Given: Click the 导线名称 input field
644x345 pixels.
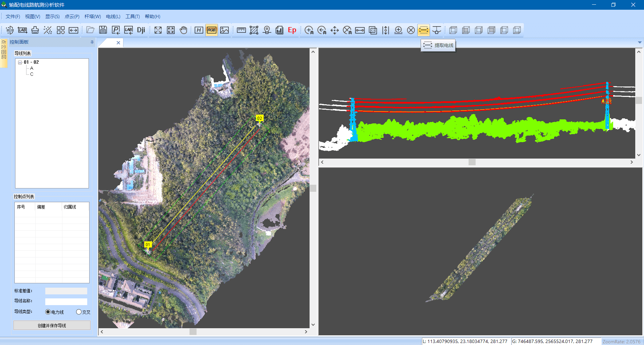Looking at the screenshot, I should pos(66,301).
